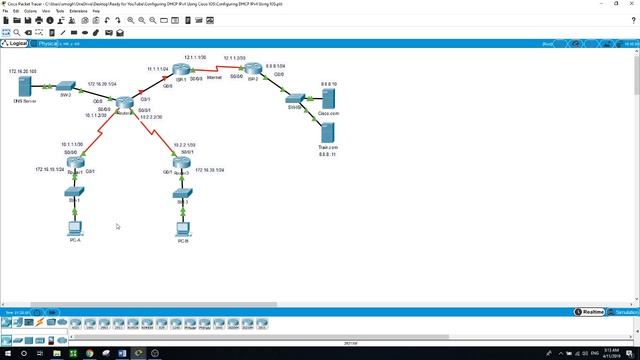Open the PC-A computer
The width and height of the screenshot is (640, 360).
tap(75, 229)
